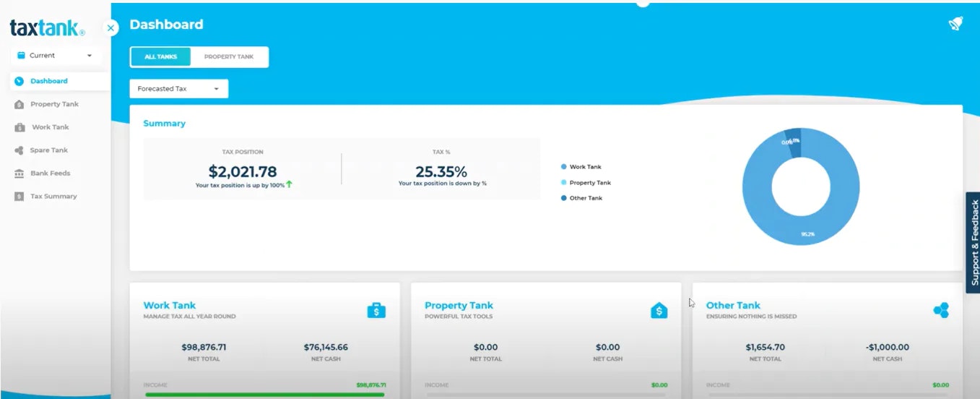Expand the Current year dropdown
980x399 pixels.
(56, 56)
